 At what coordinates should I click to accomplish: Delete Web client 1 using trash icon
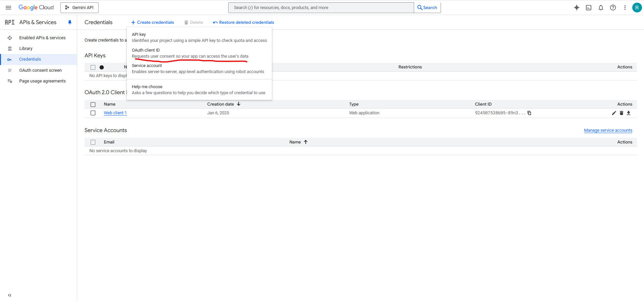pos(621,113)
